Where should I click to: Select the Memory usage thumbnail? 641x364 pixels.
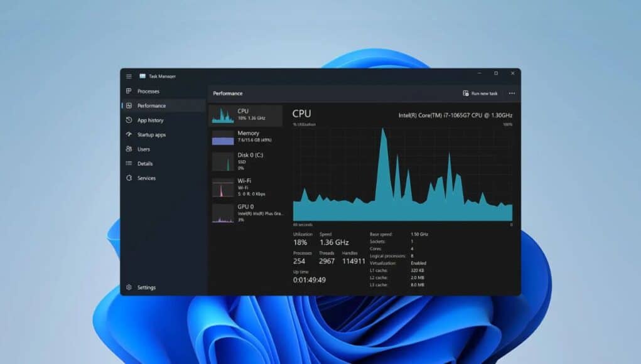point(223,137)
